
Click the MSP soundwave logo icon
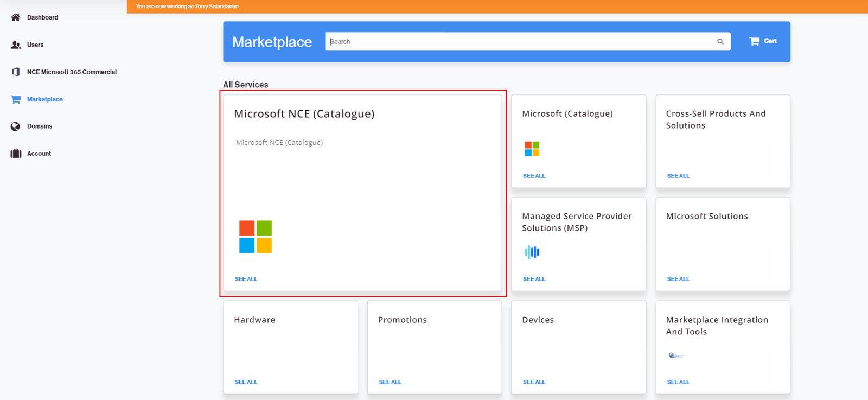(x=532, y=252)
